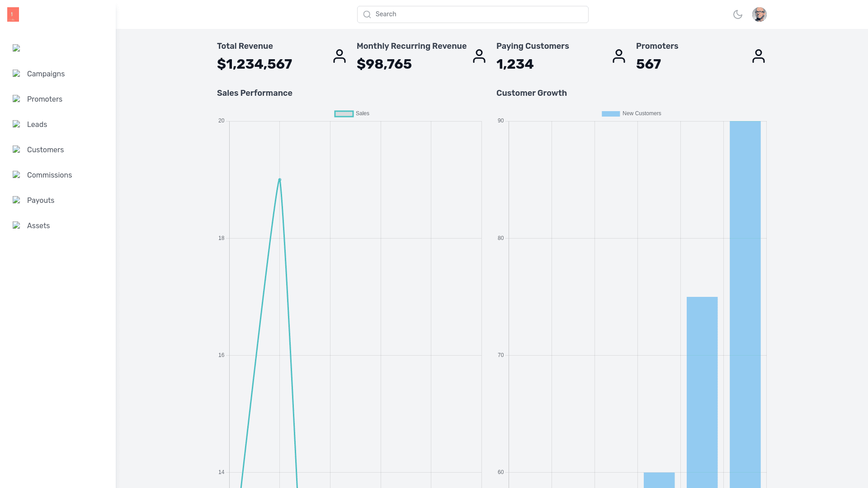Open the user avatar profile menu

coord(759,14)
